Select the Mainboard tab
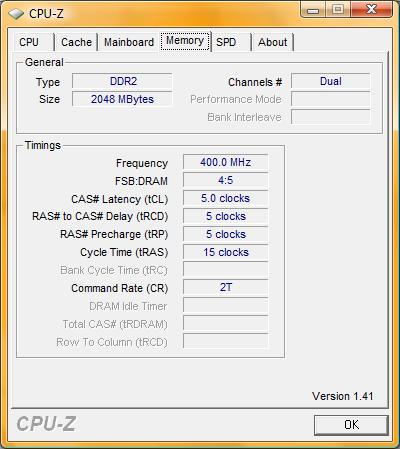This screenshot has height=449, width=400. coord(129,42)
